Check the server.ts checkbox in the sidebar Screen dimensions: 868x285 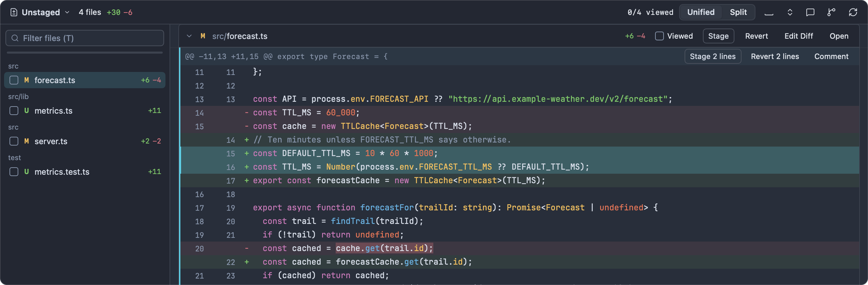(x=14, y=141)
